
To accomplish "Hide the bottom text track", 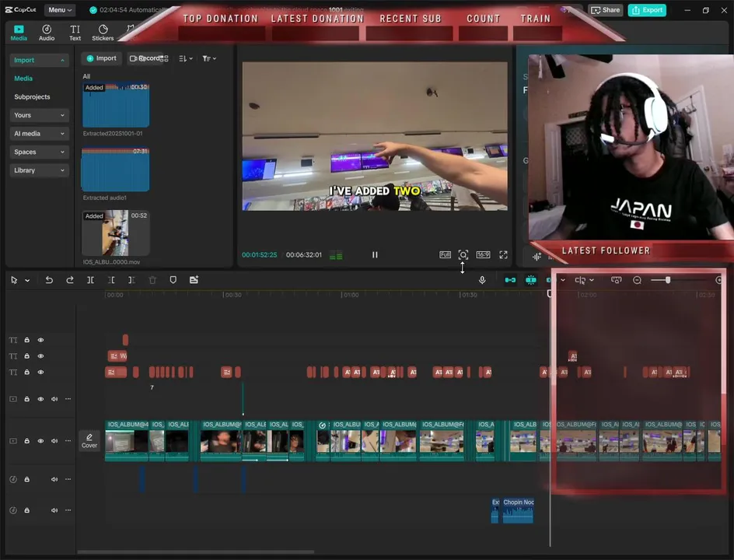I will pyautogui.click(x=40, y=372).
